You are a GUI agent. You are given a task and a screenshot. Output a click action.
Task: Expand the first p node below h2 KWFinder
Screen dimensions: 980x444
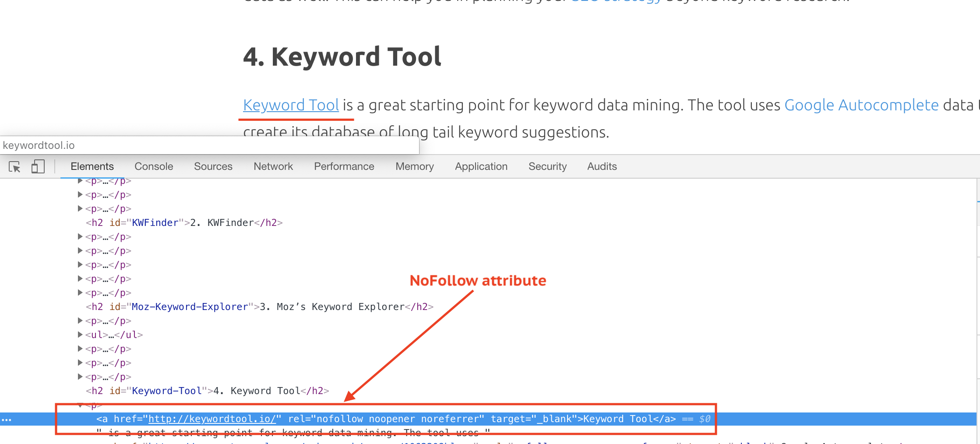click(x=80, y=237)
